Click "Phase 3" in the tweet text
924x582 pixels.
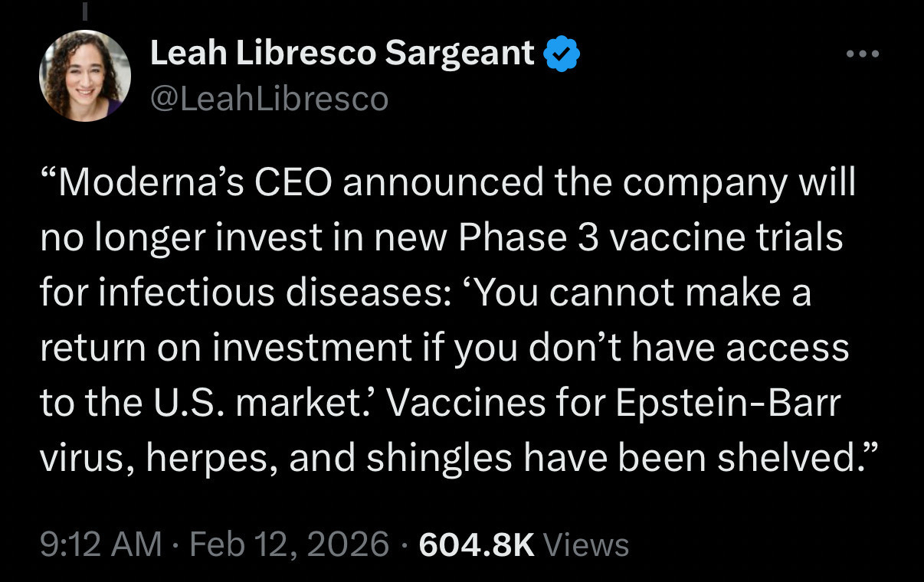pyautogui.click(x=529, y=239)
